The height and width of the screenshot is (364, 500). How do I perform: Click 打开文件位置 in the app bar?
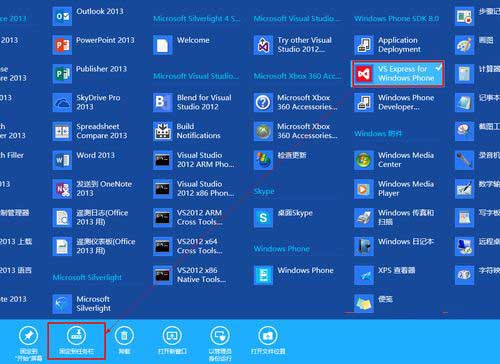click(268, 340)
